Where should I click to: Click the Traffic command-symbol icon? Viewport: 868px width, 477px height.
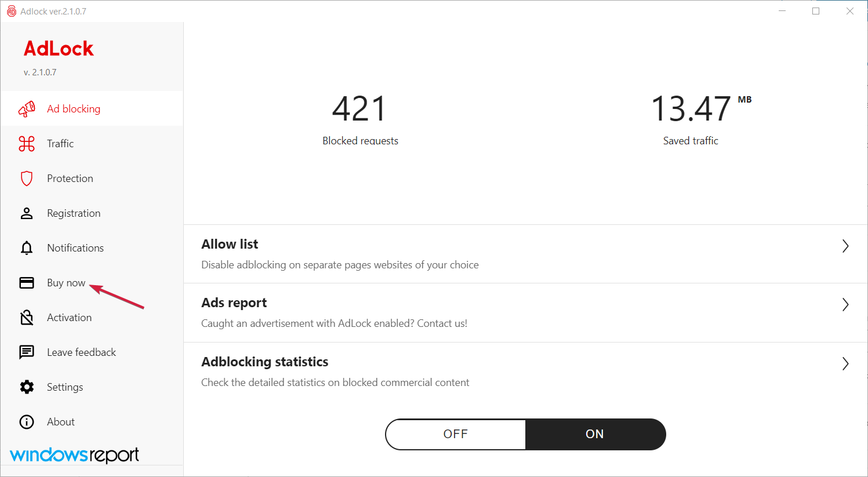(x=27, y=144)
